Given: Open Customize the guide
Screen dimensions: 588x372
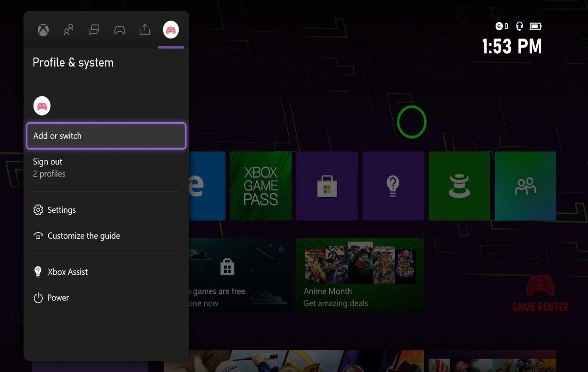Looking at the screenshot, I should [106, 236].
